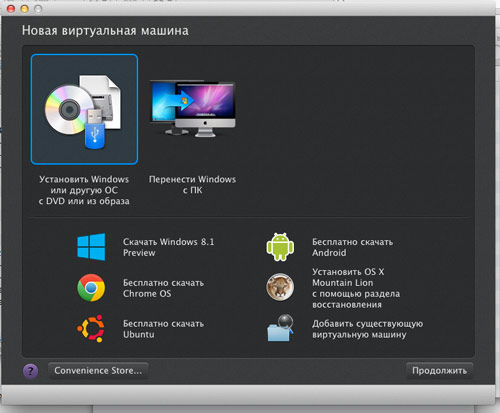Choose Бесплатно скачать Ubuntu text

click(x=163, y=329)
